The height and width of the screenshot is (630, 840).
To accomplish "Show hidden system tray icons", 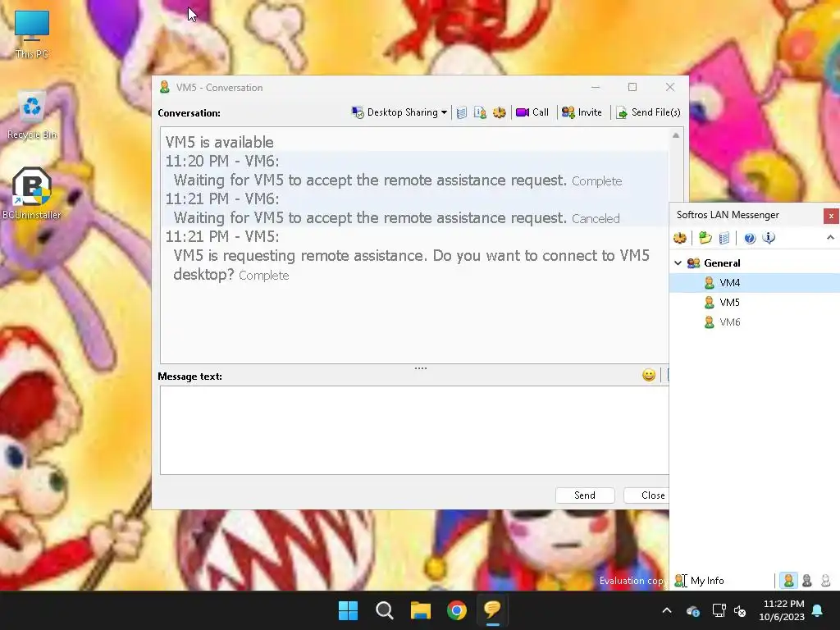I will click(667, 610).
